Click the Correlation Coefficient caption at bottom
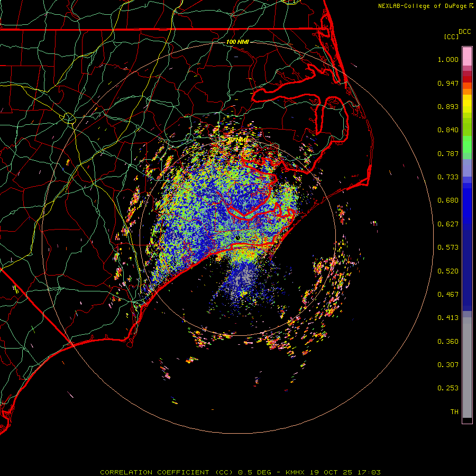The height and width of the screenshot is (476, 476). click(240, 472)
